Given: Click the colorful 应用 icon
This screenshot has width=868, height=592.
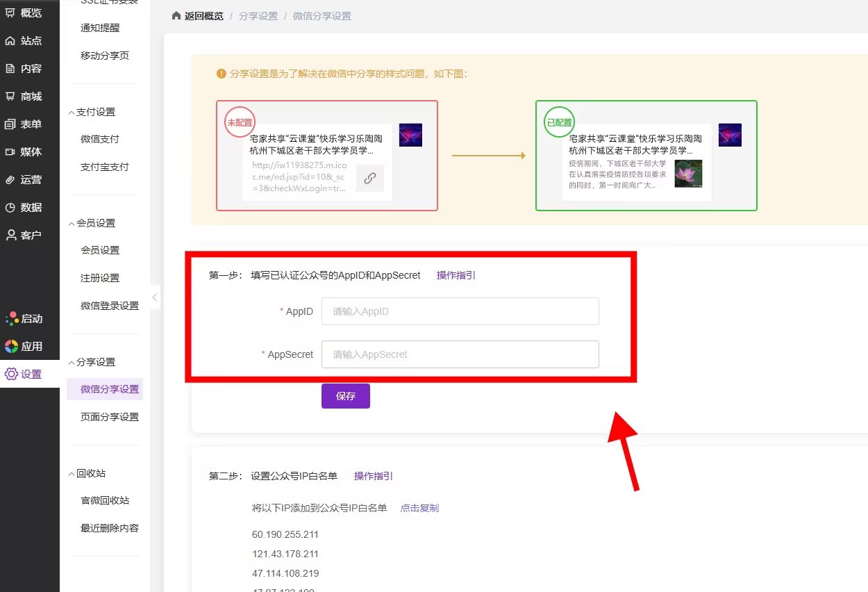Looking at the screenshot, I should coord(11,347).
